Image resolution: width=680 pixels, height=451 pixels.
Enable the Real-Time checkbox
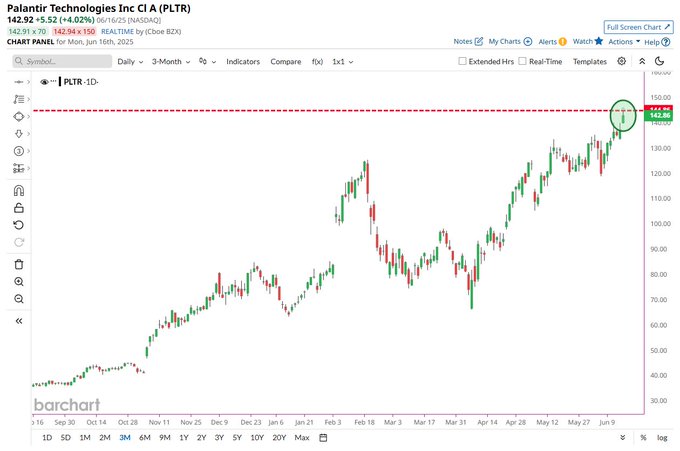[523, 61]
